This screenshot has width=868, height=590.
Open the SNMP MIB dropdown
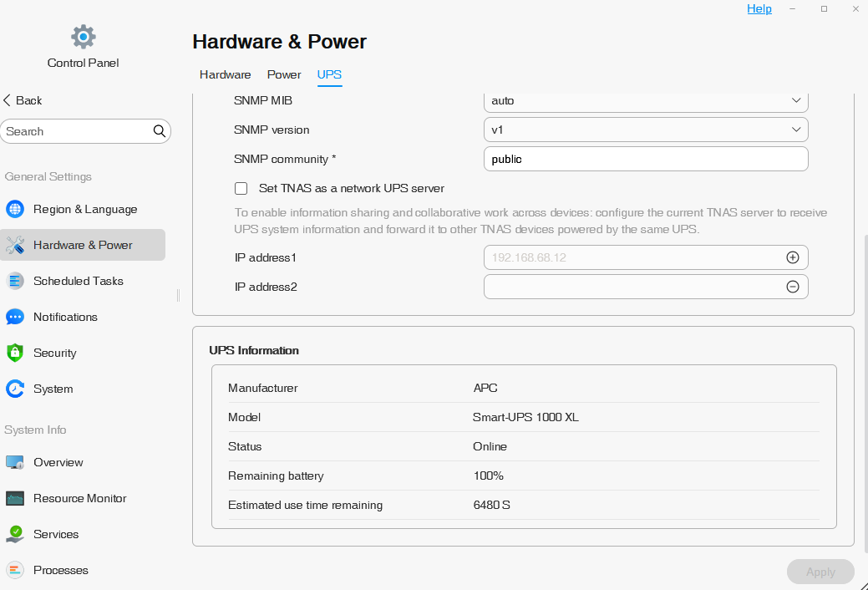click(x=646, y=101)
